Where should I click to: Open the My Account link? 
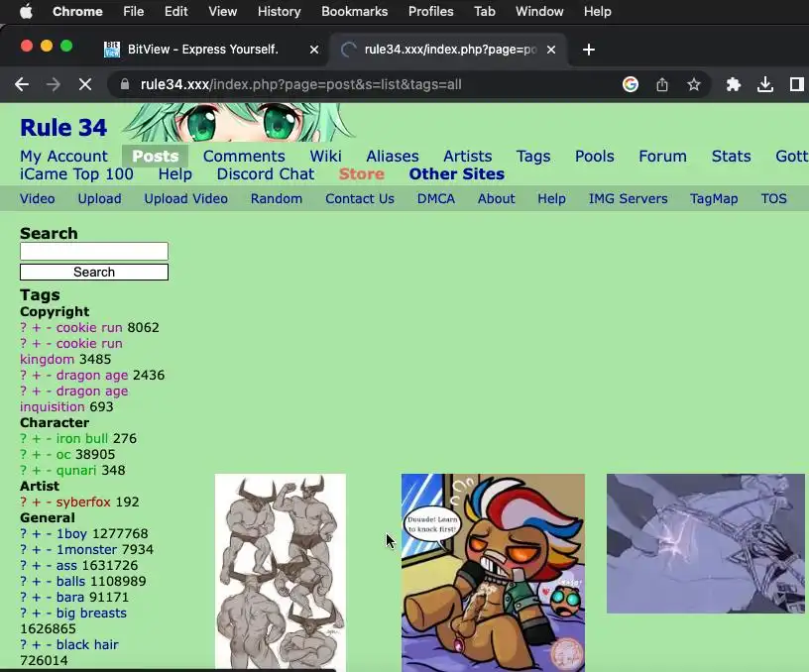point(64,157)
